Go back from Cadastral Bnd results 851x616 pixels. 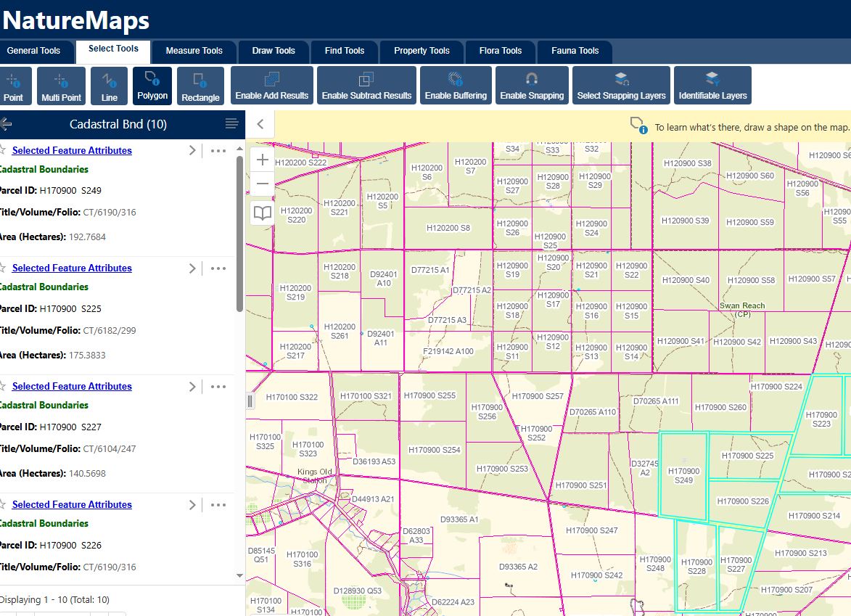[x=6, y=124]
